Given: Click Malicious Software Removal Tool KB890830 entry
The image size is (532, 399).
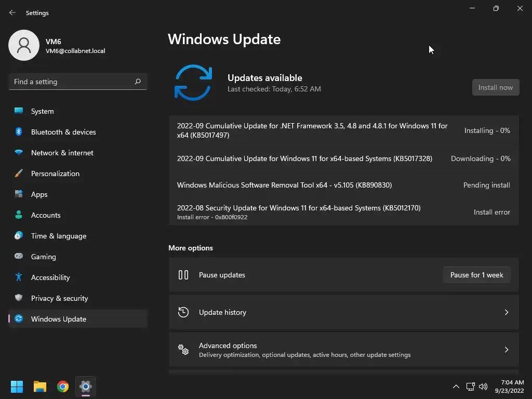Looking at the screenshot, I should click(344, 185).
